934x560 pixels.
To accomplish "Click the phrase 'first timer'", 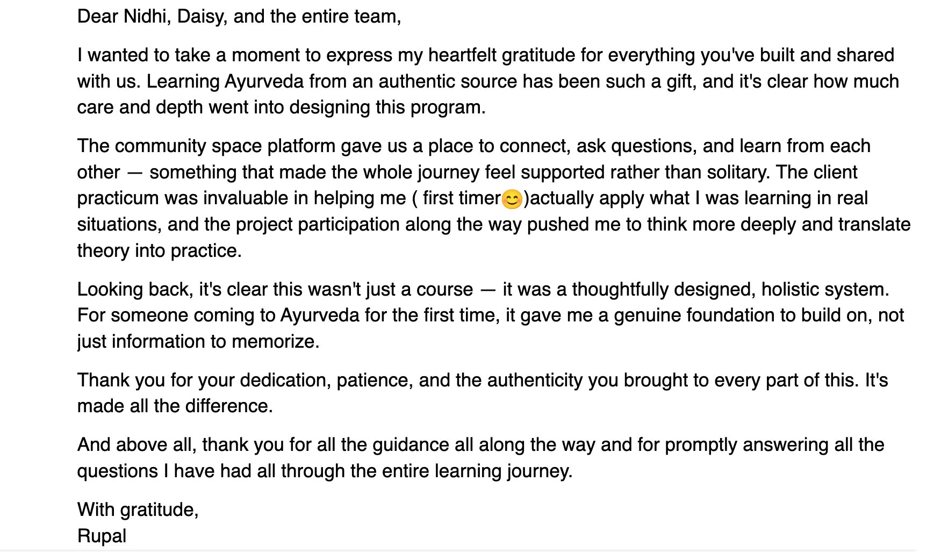I will tap(462, 198).
